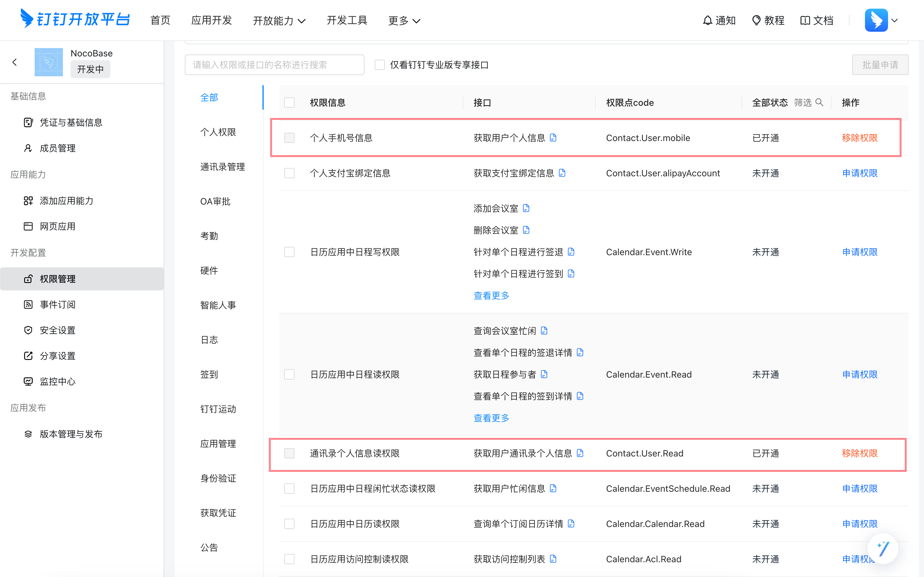Tick the select-all checkbox in table header

[x=289, y=103]
